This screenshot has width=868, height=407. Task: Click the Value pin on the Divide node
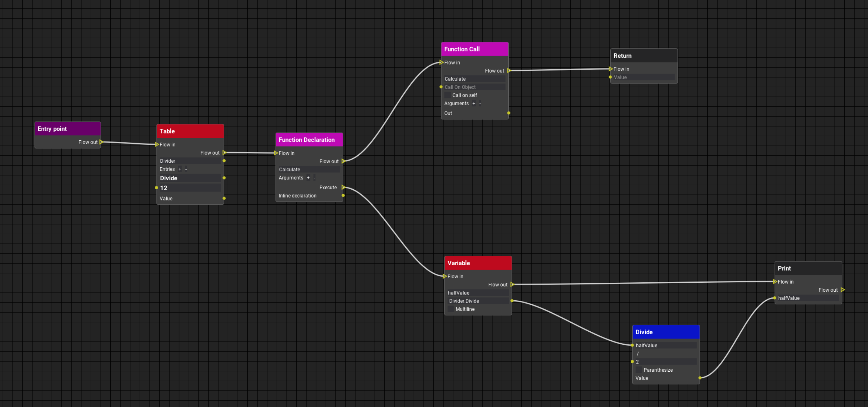coord(701,378)
